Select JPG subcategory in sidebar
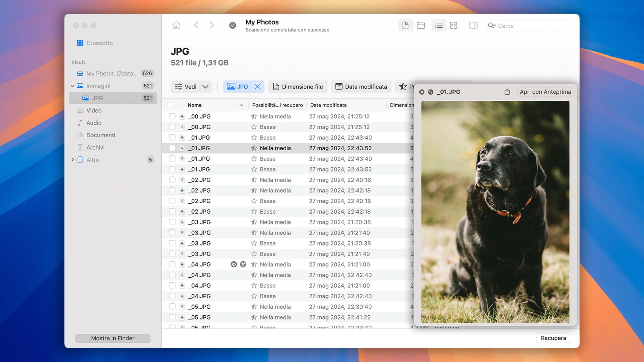This screenshot has width=644, height=362. [x=112, y=98]
